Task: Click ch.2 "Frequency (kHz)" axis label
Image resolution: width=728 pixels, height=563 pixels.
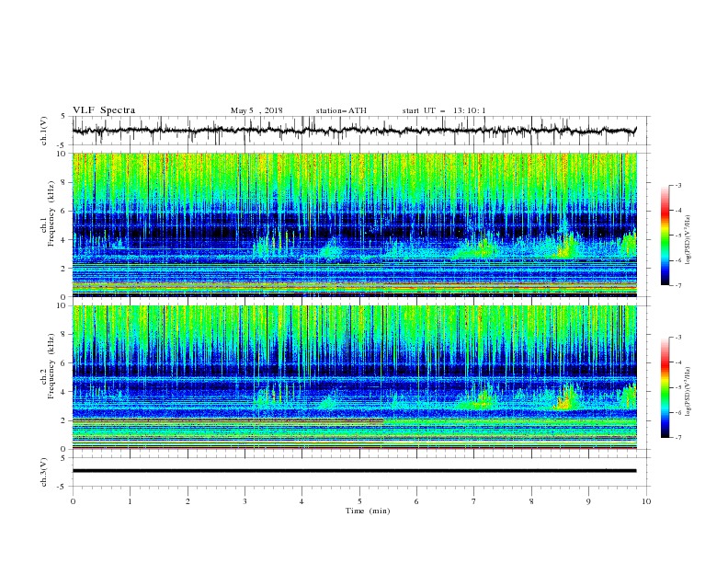Action: [x=51, y=366]
